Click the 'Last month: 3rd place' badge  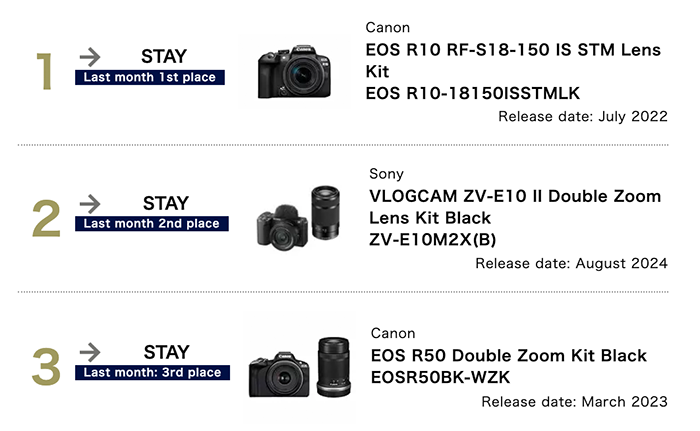[153, 373]
